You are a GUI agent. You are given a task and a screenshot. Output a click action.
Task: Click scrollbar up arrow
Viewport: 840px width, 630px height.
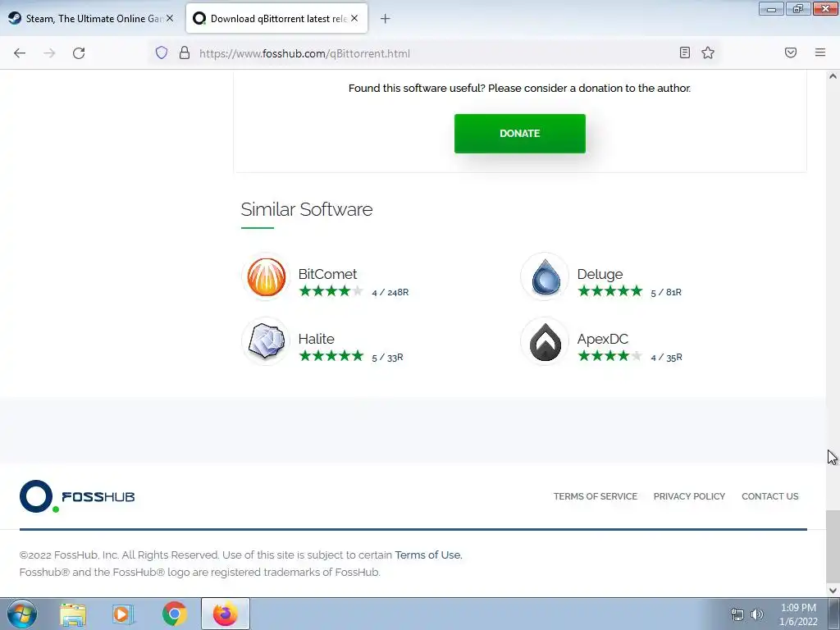coord(833,76)
